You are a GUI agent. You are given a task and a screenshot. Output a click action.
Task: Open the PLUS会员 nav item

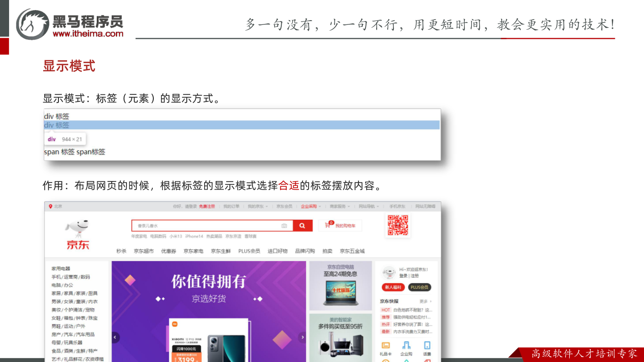249,251
